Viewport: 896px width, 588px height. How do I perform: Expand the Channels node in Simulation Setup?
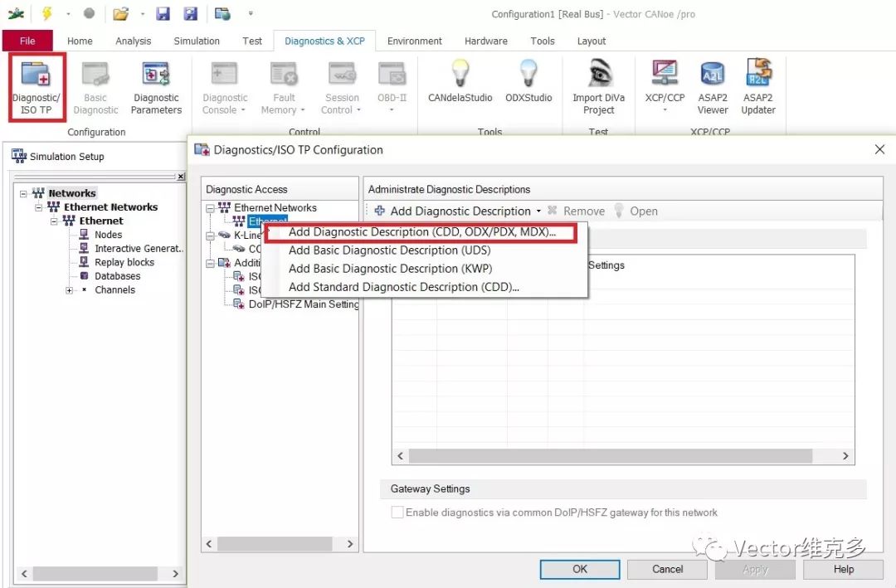tap(69, 290)
